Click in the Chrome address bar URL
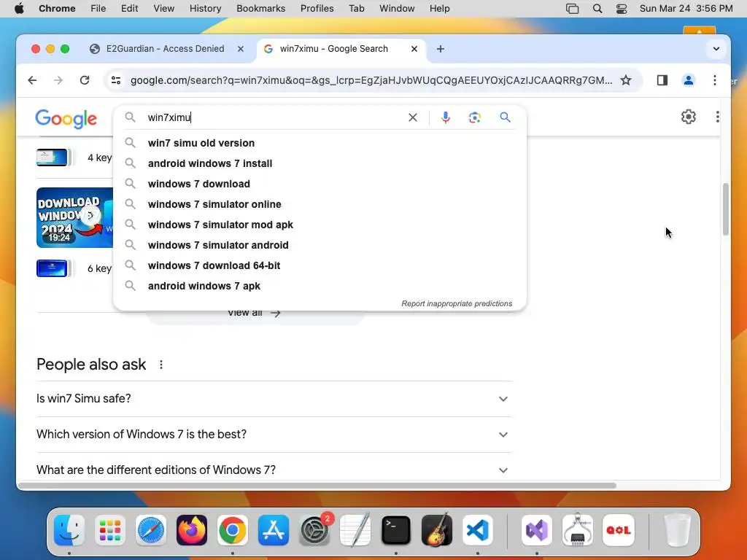747x560 pixels. [371, 80]
